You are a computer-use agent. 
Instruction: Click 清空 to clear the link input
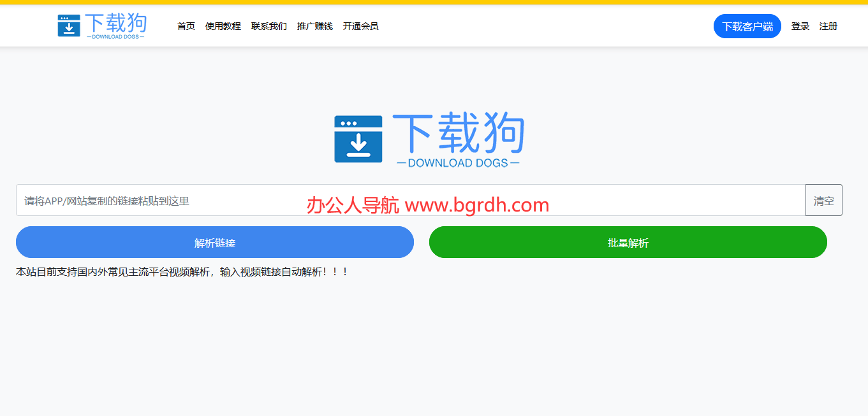pos(823,199)
